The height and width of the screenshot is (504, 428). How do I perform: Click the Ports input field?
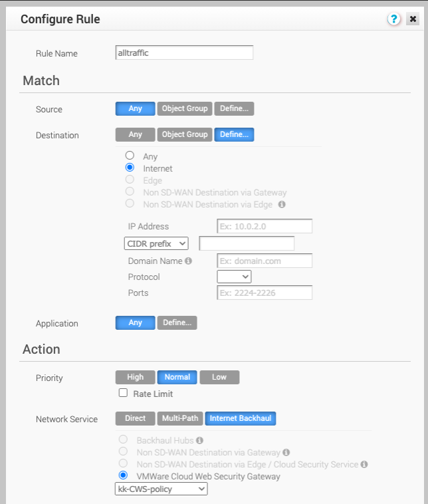coord(265,293)
